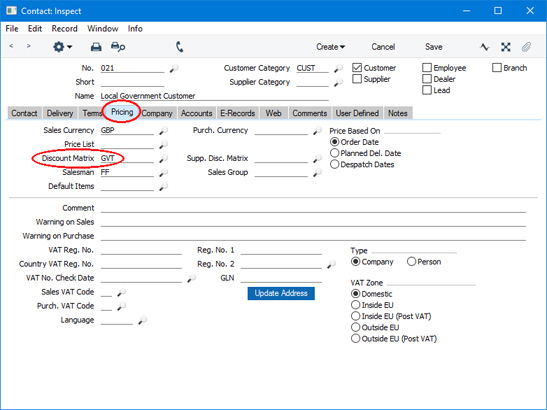This screenshot has width=547, height=410.
Task: Select Planned Del. Date radio option
Action: click(x=334, y=153)
